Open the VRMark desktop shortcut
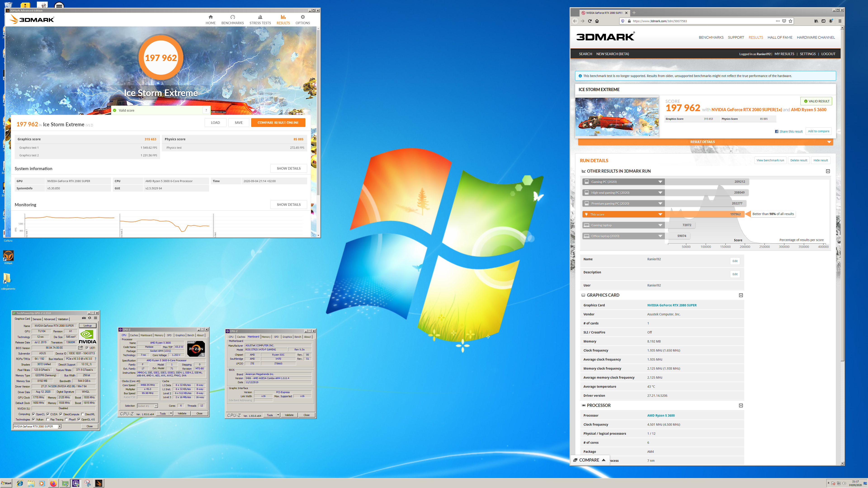Screen dimensions: 868x488 coord(8,257)
